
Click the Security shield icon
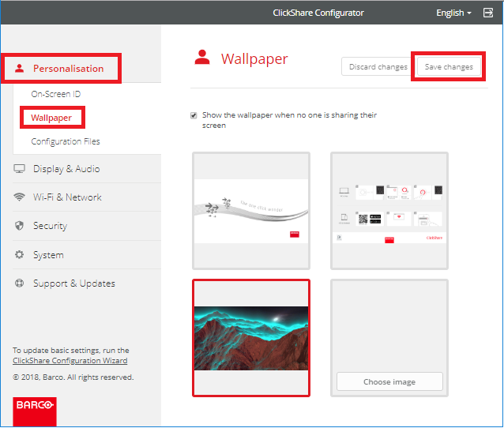[19, 226]
